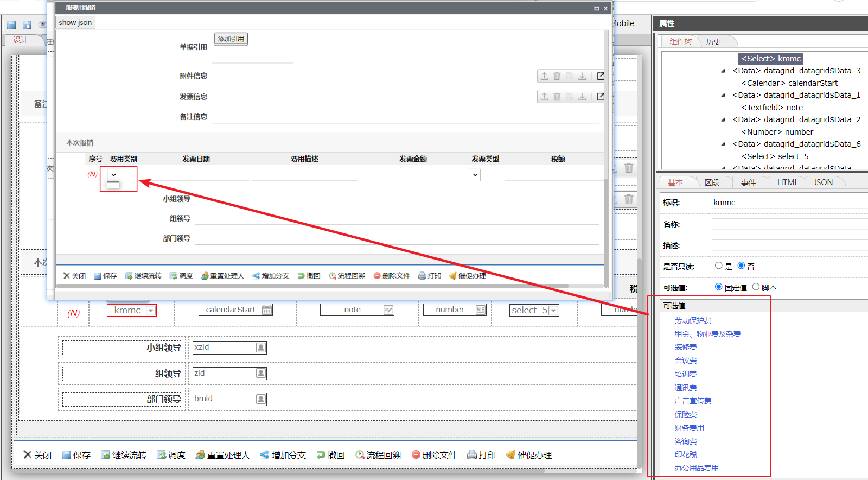Click 打印 in the 一般费用报销 dialog toolbar
This screenshot has height=480, width=868.
point(430,276)
